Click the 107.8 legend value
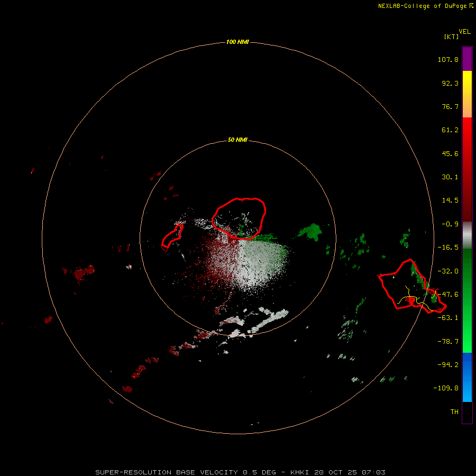Image resolution: width=476 pixels, height=476 pixels. click(x=448, y=59)
